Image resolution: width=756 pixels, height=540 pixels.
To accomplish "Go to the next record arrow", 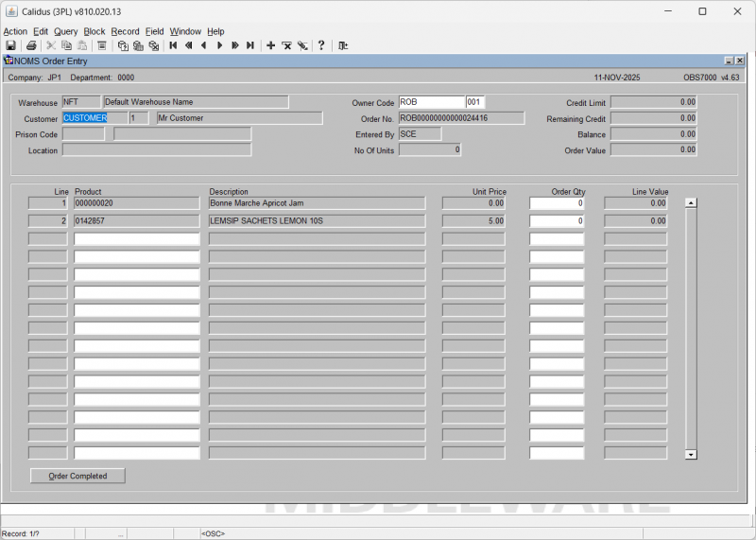I will tap(219, 45).
